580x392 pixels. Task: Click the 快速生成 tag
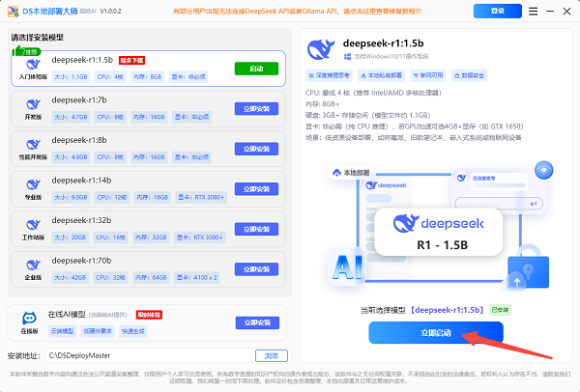(x=133, y=331)
